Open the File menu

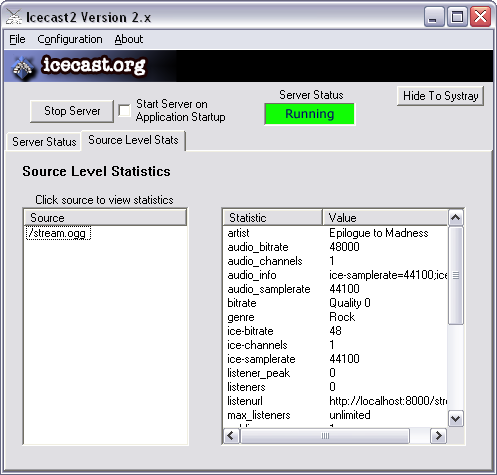(17, 39)
